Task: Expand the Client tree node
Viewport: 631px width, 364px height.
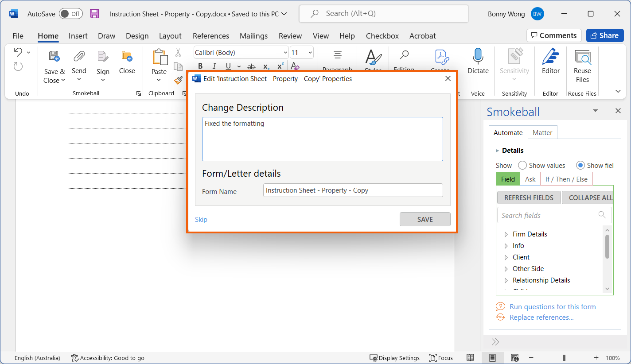Action: tap(506, 257)
